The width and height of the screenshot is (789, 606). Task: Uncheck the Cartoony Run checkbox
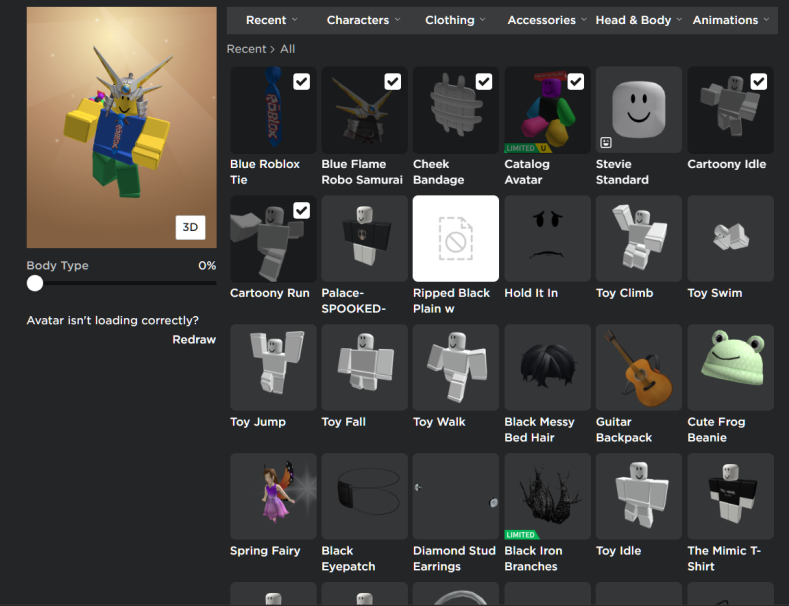301,210
